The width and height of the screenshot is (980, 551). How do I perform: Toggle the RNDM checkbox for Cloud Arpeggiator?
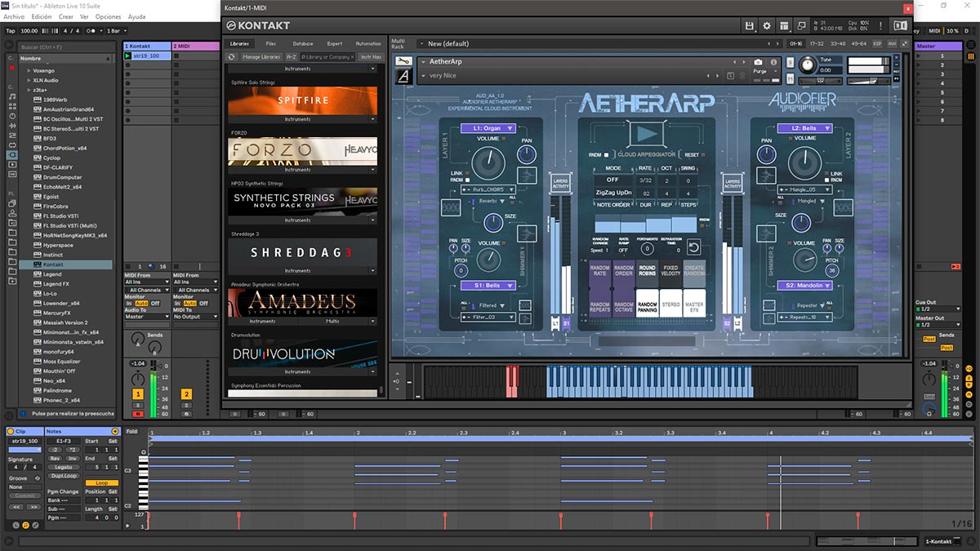[607, 154]
